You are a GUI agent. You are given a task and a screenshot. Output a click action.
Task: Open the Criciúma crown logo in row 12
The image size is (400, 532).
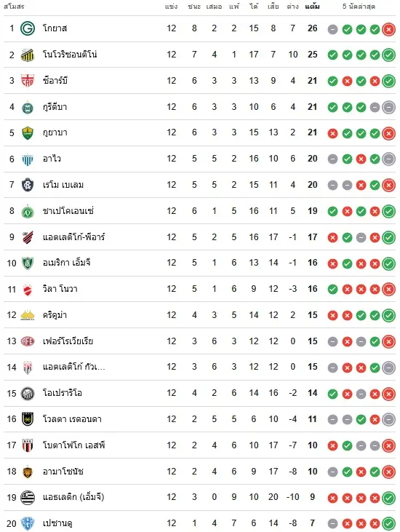point(28,315)
